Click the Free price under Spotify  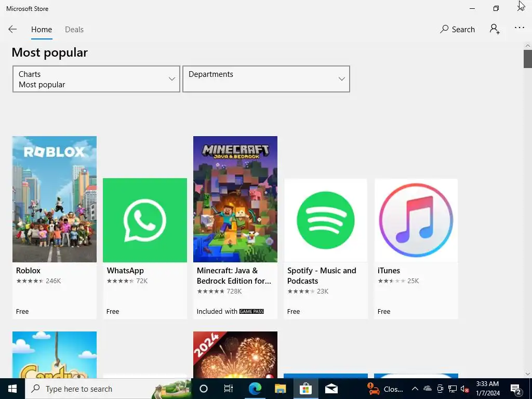click(294, 312)
